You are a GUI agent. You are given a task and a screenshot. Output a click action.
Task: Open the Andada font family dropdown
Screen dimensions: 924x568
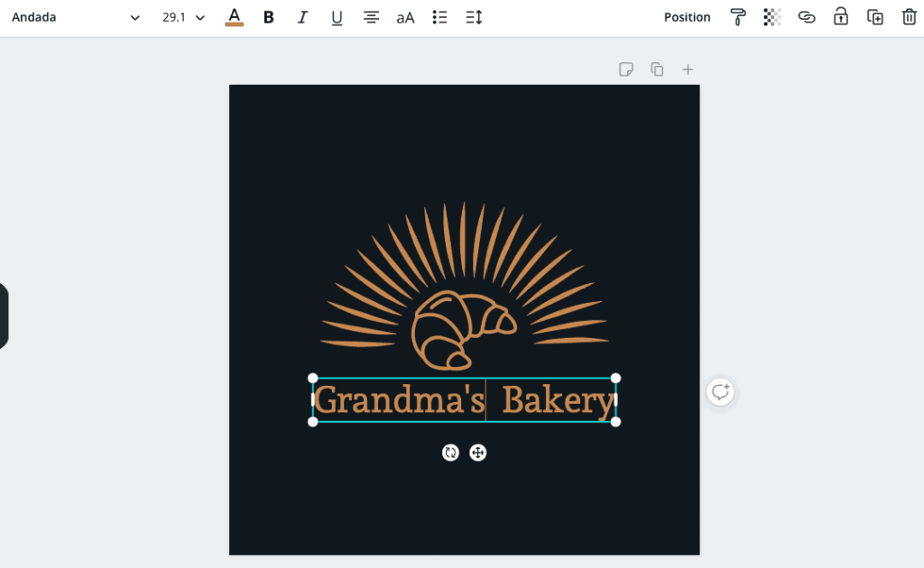tap(76, 18)
